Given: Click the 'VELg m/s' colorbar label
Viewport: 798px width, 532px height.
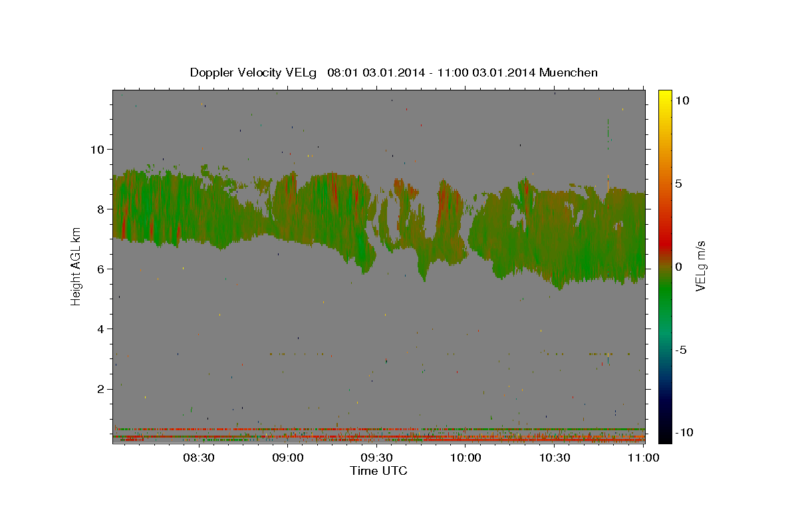Looking at the screenshot, I should [700, 265].
